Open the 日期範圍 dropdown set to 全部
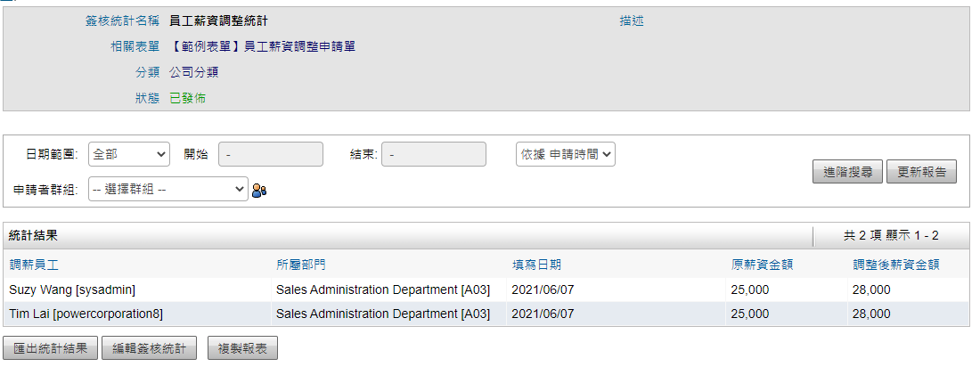This screenshot has height=375, width=980. click(129, 154)
